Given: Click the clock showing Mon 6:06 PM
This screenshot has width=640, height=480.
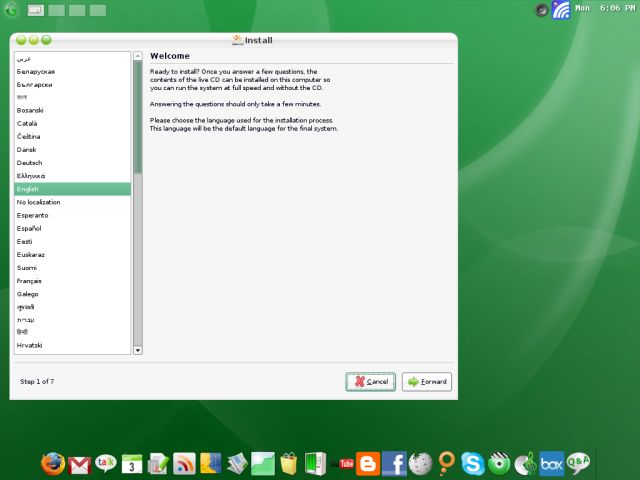Looking at the screenshot, I should click(x=605, y=8).
